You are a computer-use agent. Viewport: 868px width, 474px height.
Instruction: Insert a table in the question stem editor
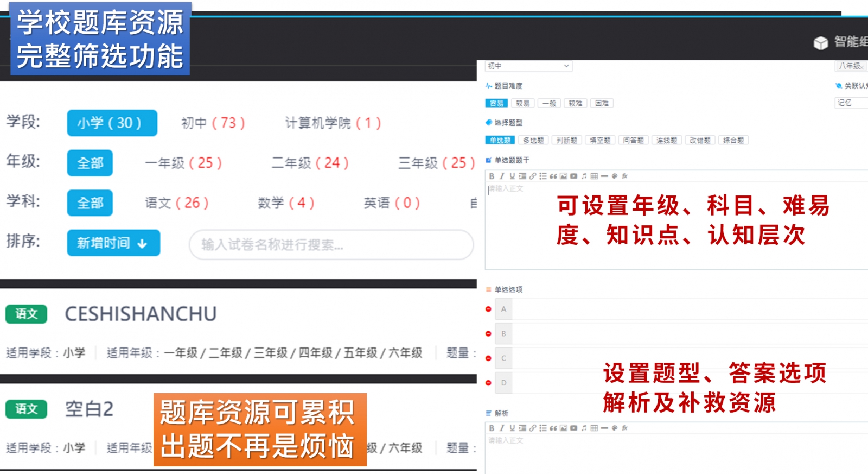pos(594,176)
